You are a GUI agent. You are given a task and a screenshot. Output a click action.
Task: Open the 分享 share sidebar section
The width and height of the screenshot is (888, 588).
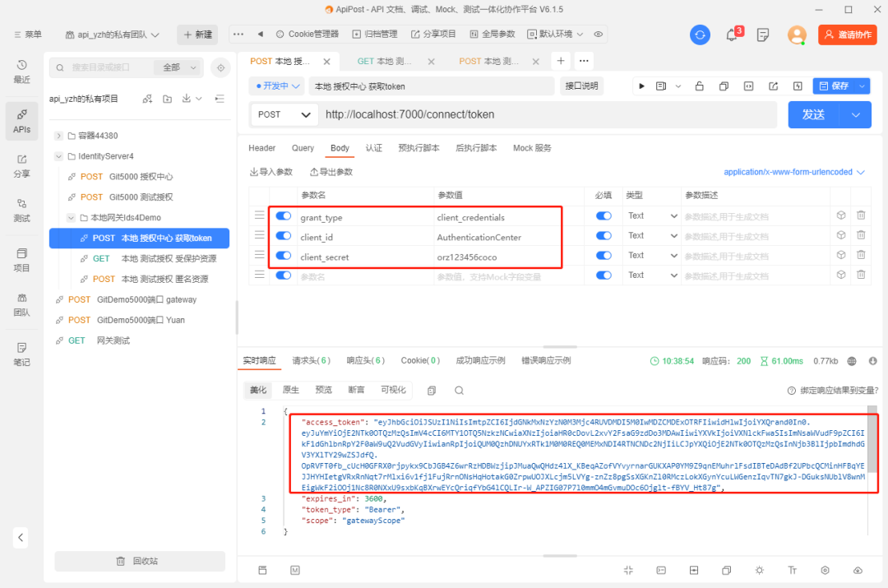click(21, 166)
